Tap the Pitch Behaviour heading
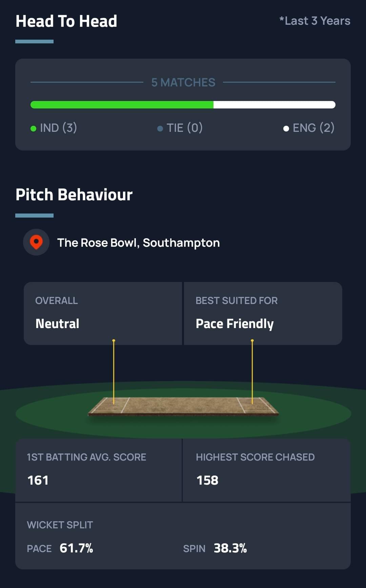The width and height of the screenshot is (366, 588). (x=74, y=195)
